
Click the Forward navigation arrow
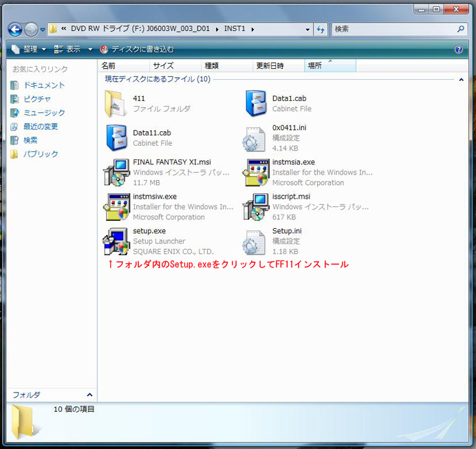[x=31, y=30]
